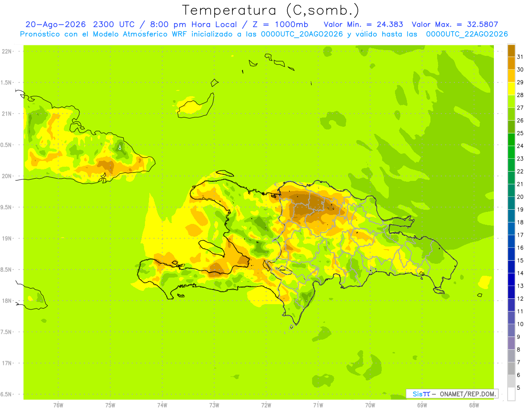Click the "69W" longitude axis label

[x=422, y=405]
